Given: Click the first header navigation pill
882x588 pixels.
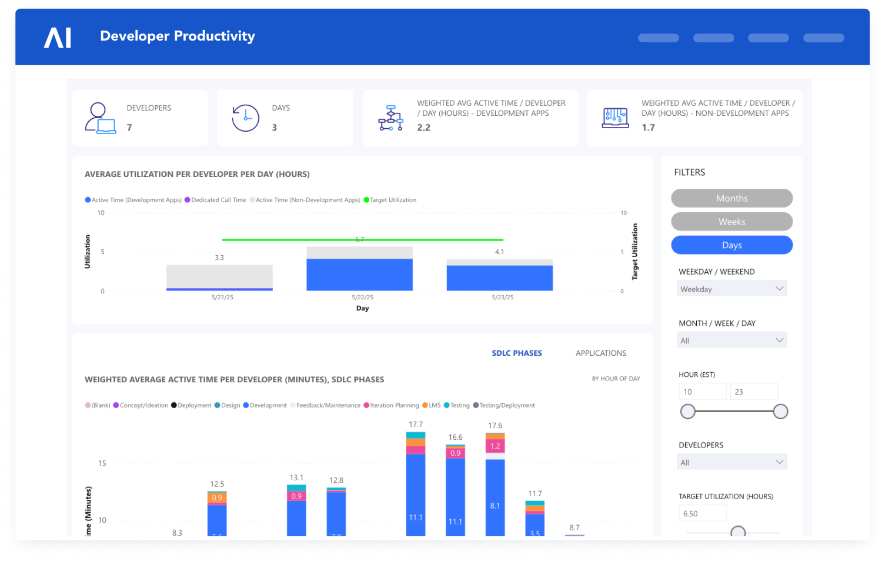Looking at the screenshot, I should [x=658, y=38].
